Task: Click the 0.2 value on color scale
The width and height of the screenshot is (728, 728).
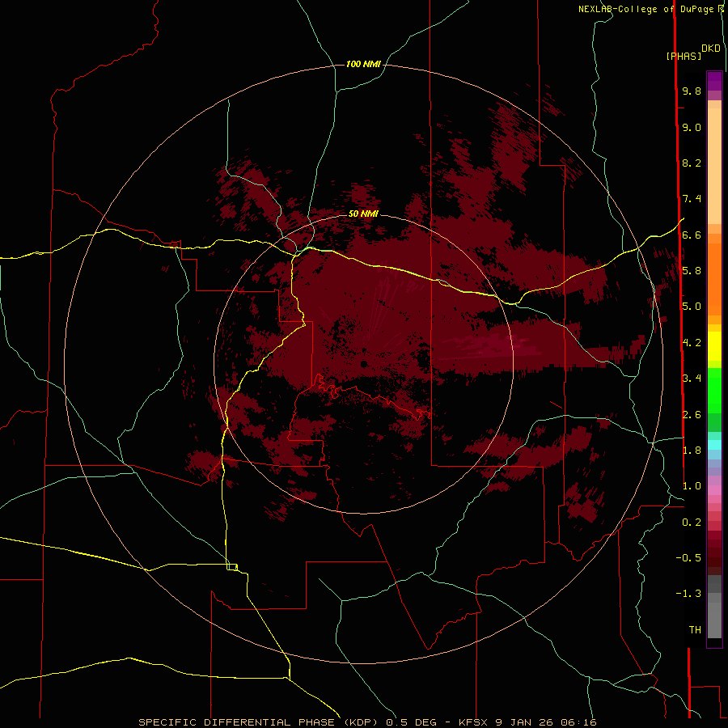Action: coord(692,523)
